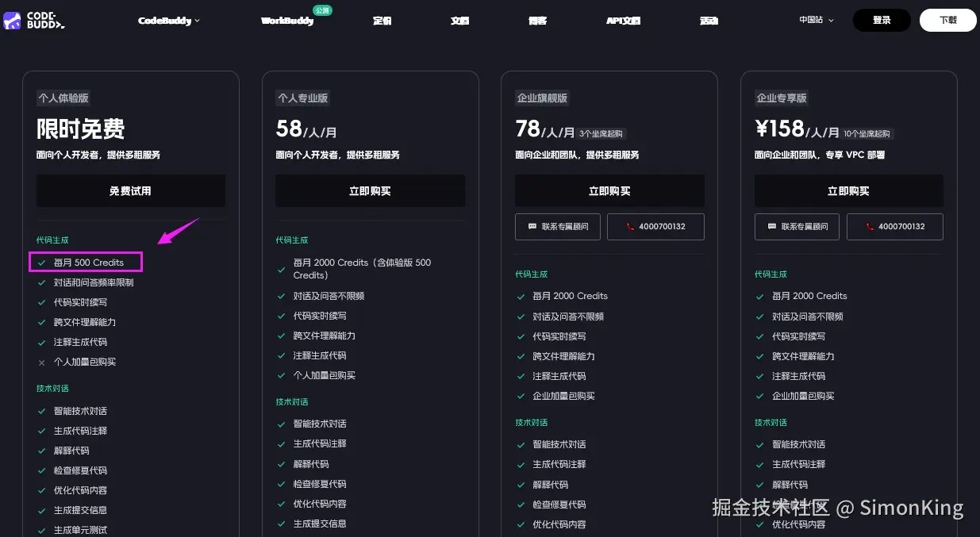Click 个人加量包购买 in 个人专业版
This screenshot has width=980, height=537.
(325, 375)
